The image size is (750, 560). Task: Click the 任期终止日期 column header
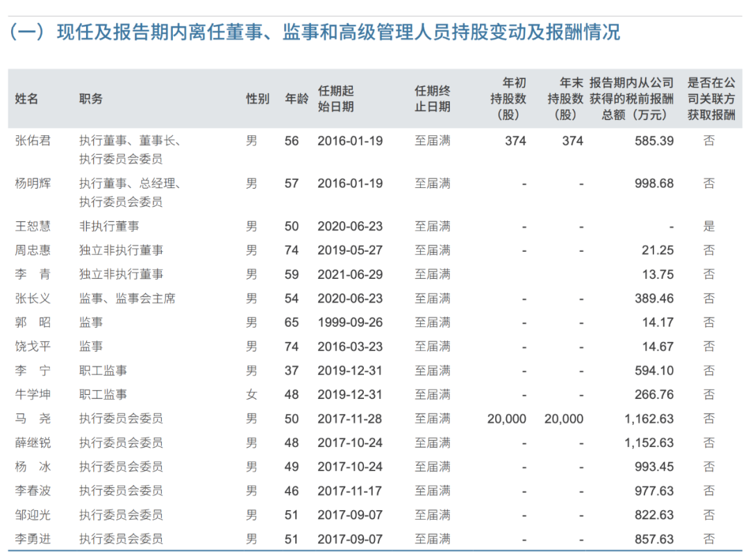433,99
